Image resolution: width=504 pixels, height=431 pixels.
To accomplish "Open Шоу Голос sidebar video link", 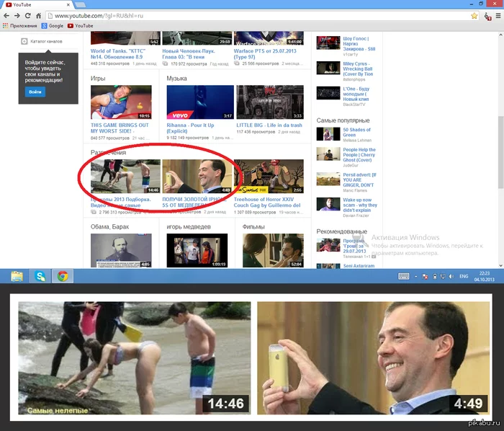I will (x=359, y=44).
